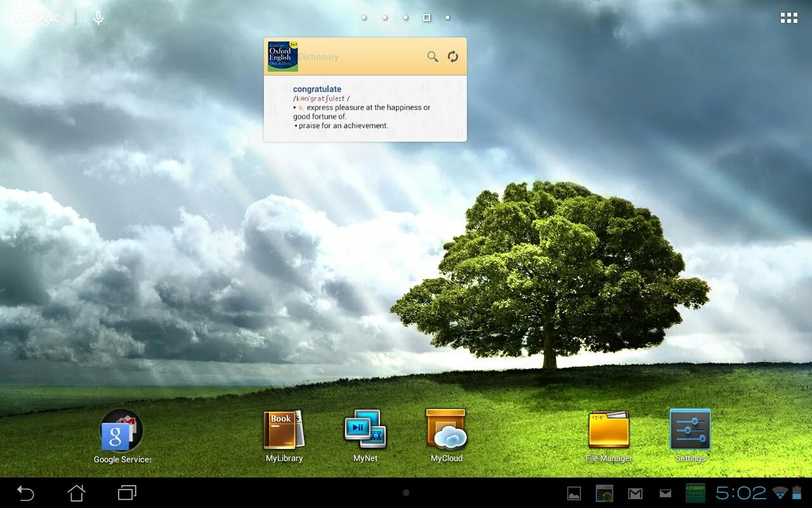Tap the 5:02 clock
The image size is (812, 508).
pos(741,493)
